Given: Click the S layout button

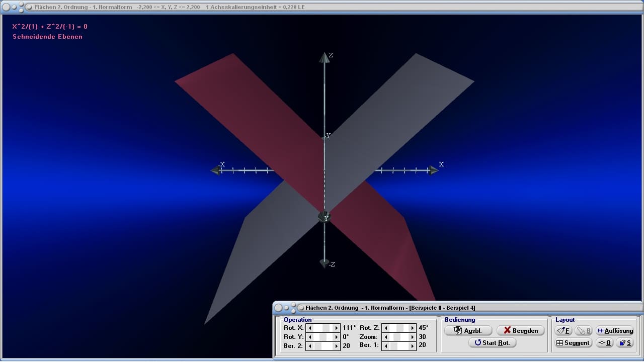Looking at the screenshot, I should point(624,342).
